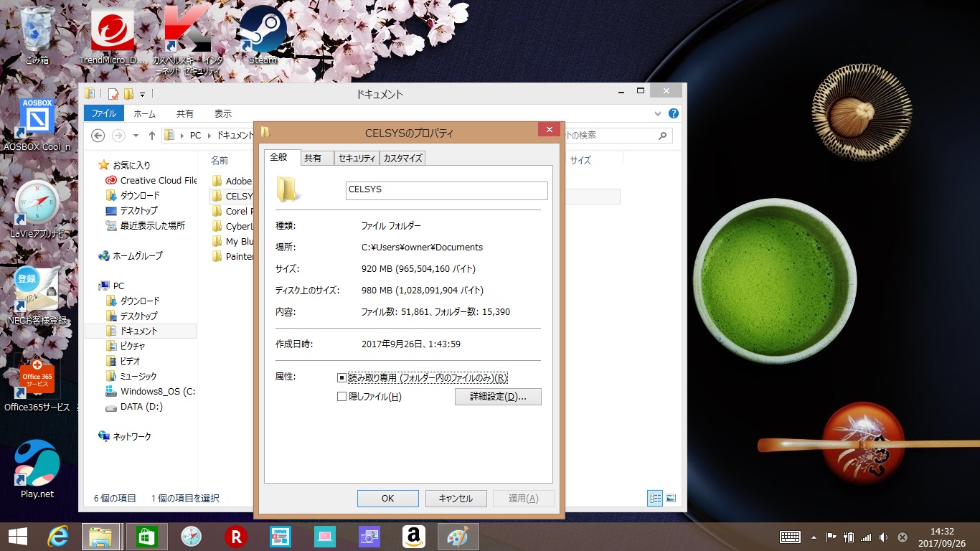
Task: Click the Explorer help question mark icon
Action: [673, 113]
